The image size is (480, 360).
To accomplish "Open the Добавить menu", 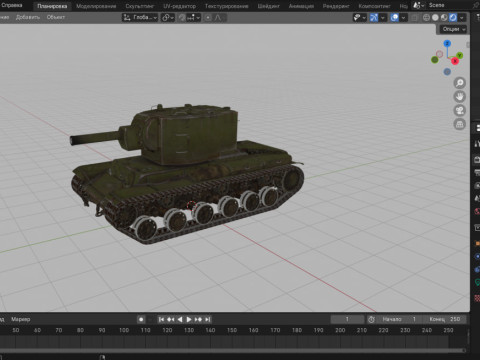I will pos(28,17).
